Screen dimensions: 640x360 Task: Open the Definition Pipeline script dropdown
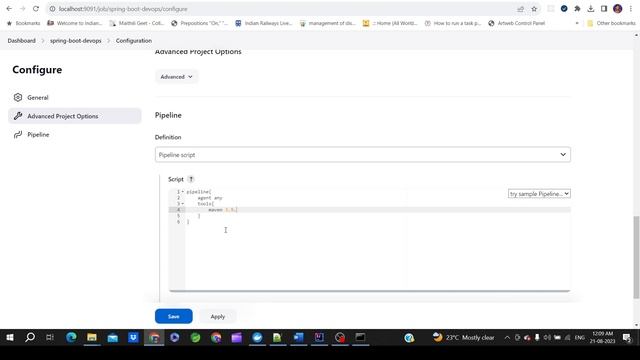[x=362, y=155]
